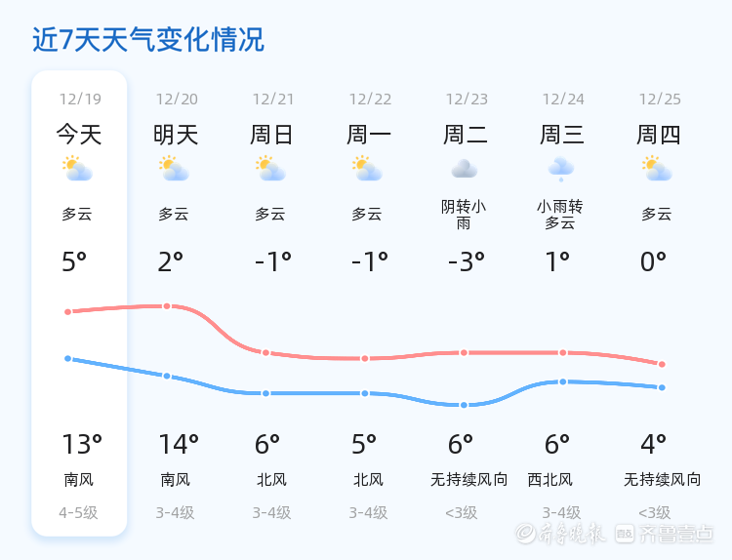The width and height of the screenshot is (732, 560).
Task: Click the 12/24 date label
Action: (x=563, y=99)
